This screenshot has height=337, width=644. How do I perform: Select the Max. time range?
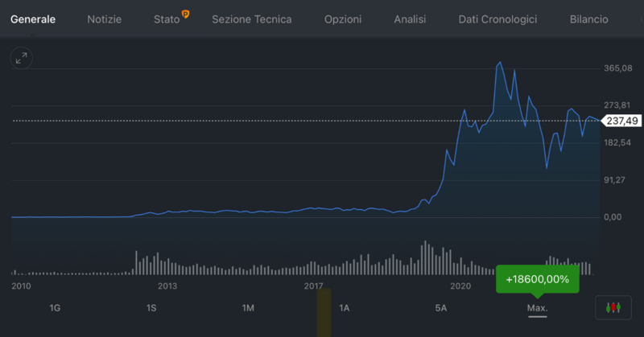click(x=537, y=308)
